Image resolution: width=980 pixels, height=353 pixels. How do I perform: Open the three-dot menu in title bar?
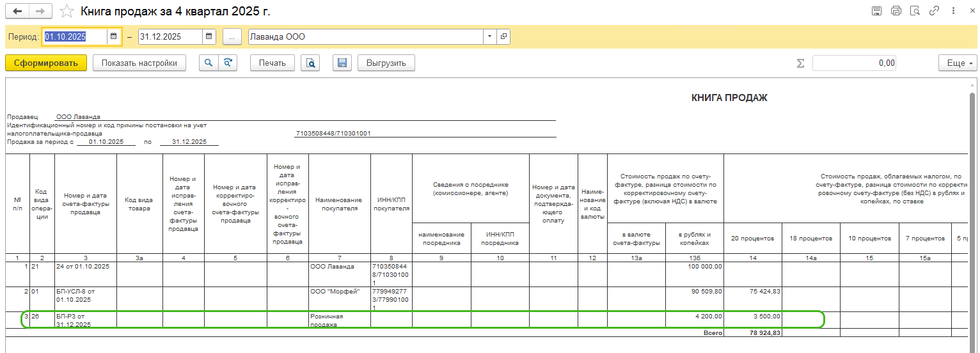click(x=953, y=11)
